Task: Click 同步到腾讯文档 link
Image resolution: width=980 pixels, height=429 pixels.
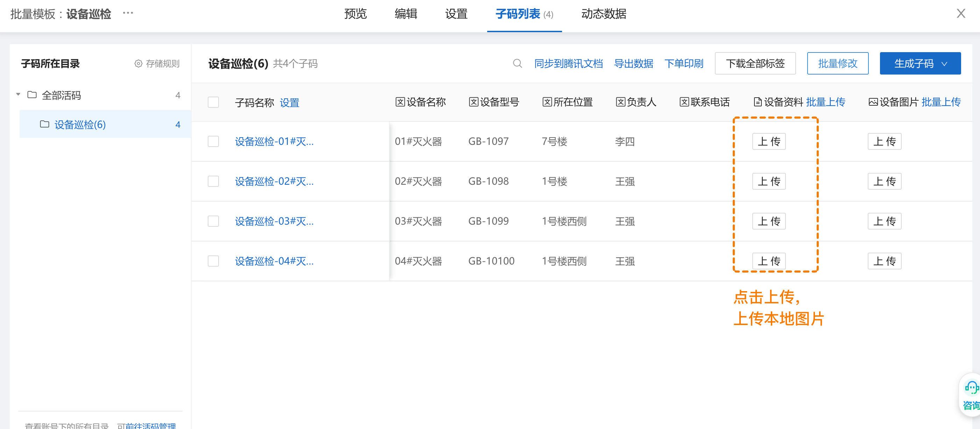Action: click(568, 64)
